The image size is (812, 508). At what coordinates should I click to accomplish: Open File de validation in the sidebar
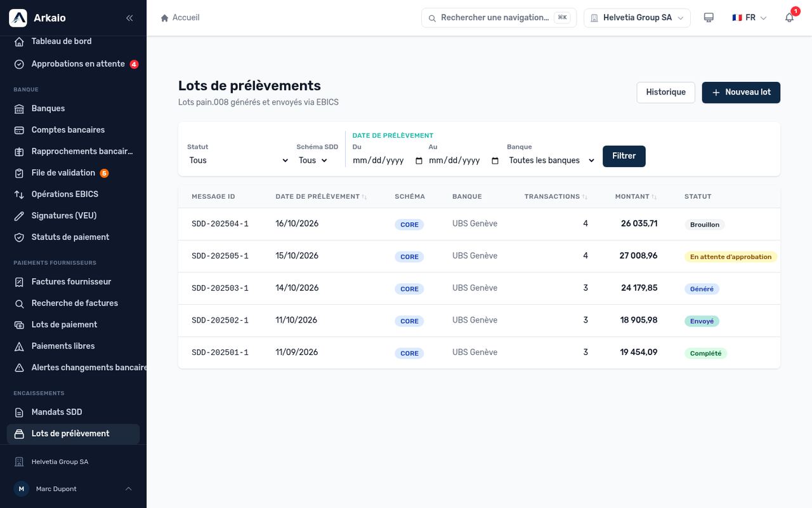pyautogui.click(x=73, y=173)
